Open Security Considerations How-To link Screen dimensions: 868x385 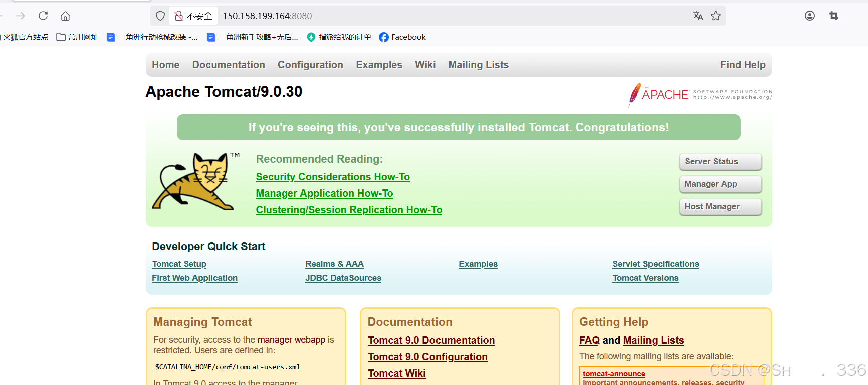click(333, 177)
